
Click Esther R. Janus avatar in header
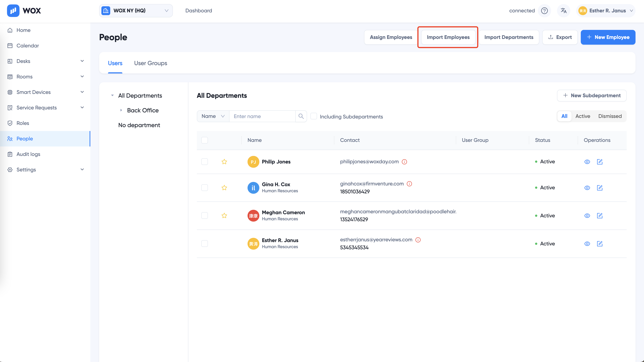[x=582, y=11]
